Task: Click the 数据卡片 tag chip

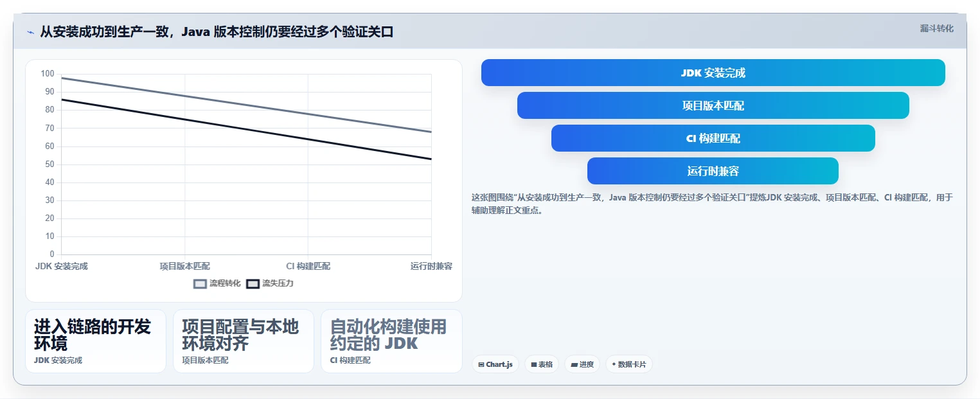Action: point(629,364)
